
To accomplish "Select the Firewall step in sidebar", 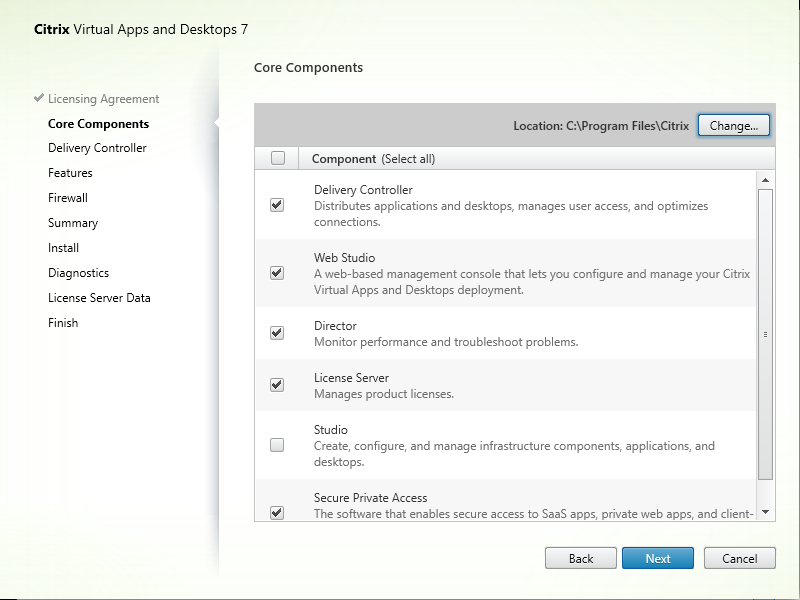I will (x=67, y=197).
